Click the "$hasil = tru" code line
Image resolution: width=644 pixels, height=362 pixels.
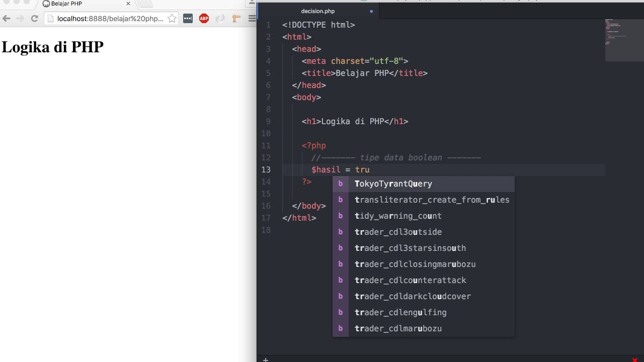pyautogui.click(x=341, y=169)
